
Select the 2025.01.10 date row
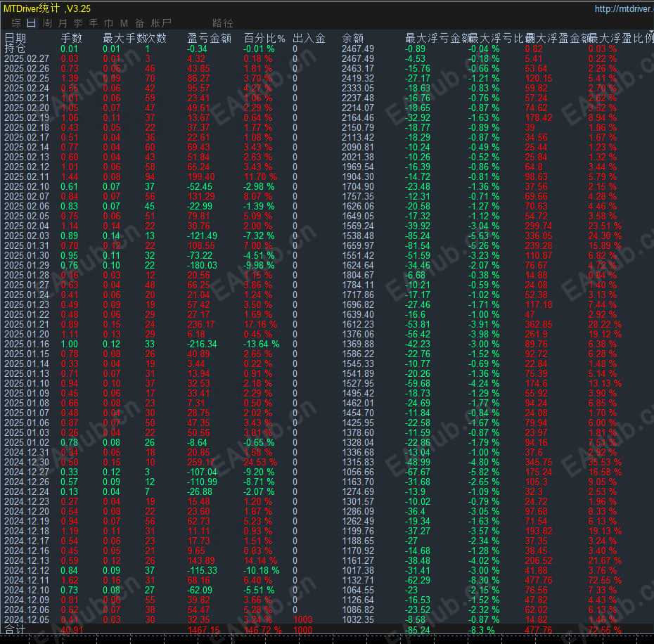27,383
